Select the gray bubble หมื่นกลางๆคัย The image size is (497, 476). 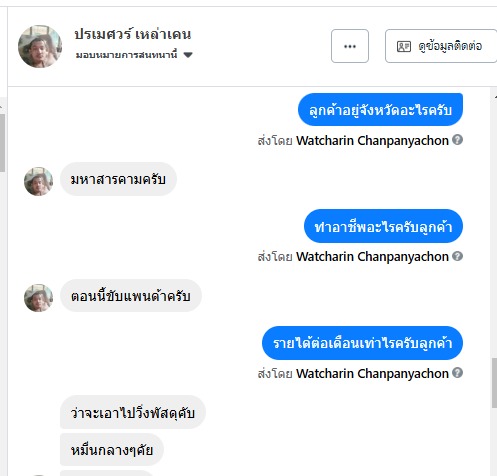112,450
